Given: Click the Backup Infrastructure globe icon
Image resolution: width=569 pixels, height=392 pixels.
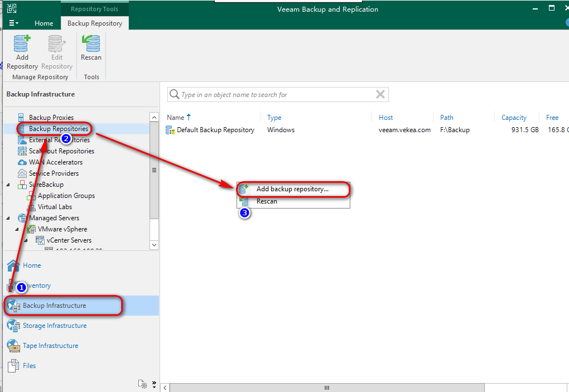Looking at the screenshot, I should [x=14, y=306].
